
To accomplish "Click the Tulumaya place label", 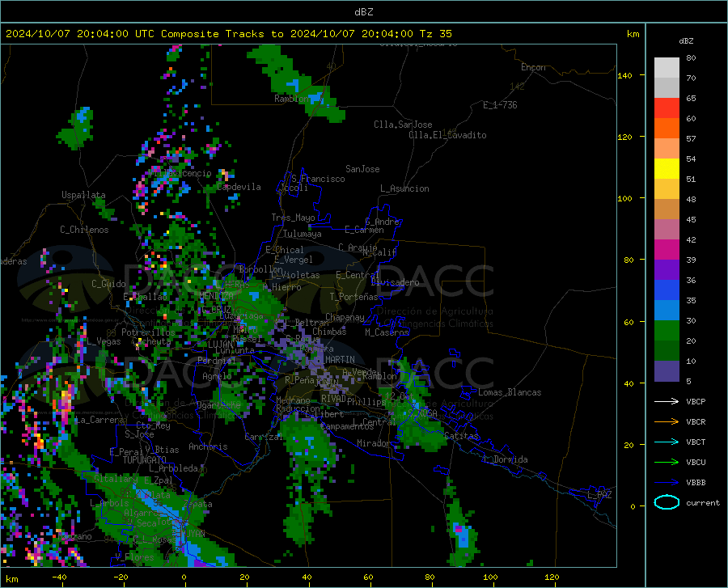I will (x=303, y=234).
